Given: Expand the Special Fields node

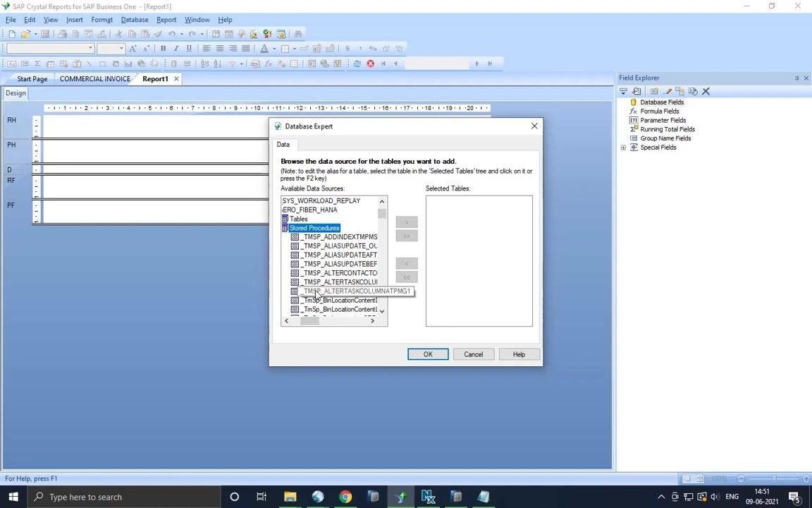Looking at the screenshot, I should [x=624, y=147].
